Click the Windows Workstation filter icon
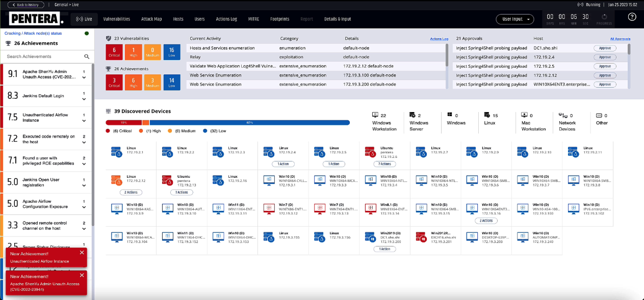Screen dimensions: 644x300 (375, 116)
